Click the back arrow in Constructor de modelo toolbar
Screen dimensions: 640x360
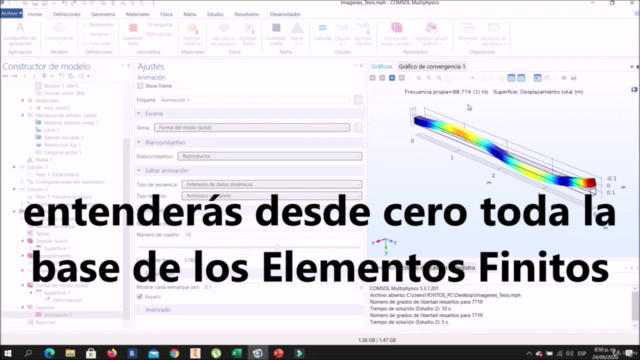point(5,76)
